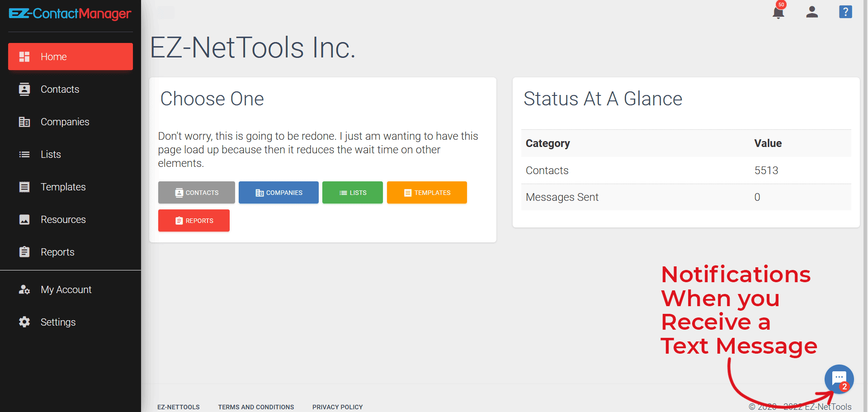Click the blue help question mark icon

pyautogui.click(x=845, y=12)
